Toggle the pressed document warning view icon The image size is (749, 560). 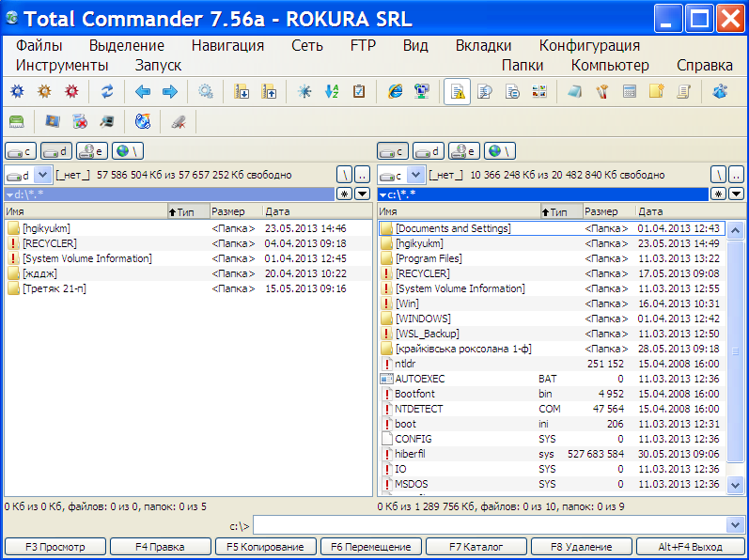pos(457,91)
